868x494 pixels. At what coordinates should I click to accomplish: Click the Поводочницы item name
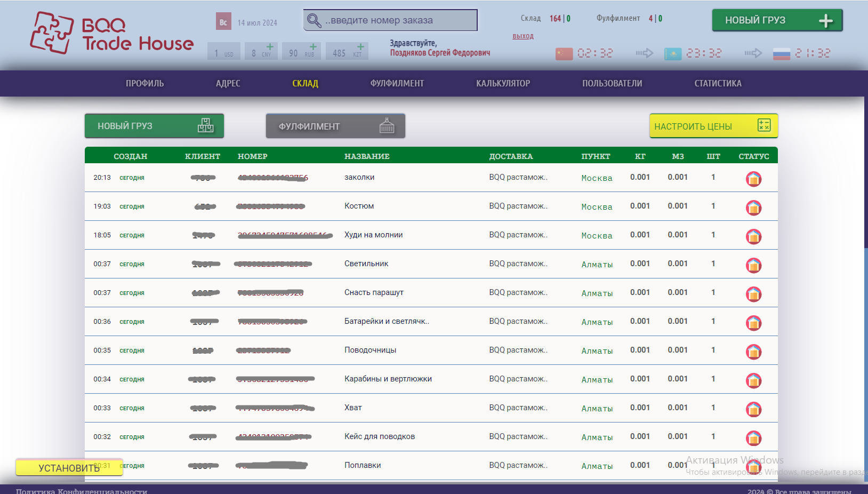[371, 350]
